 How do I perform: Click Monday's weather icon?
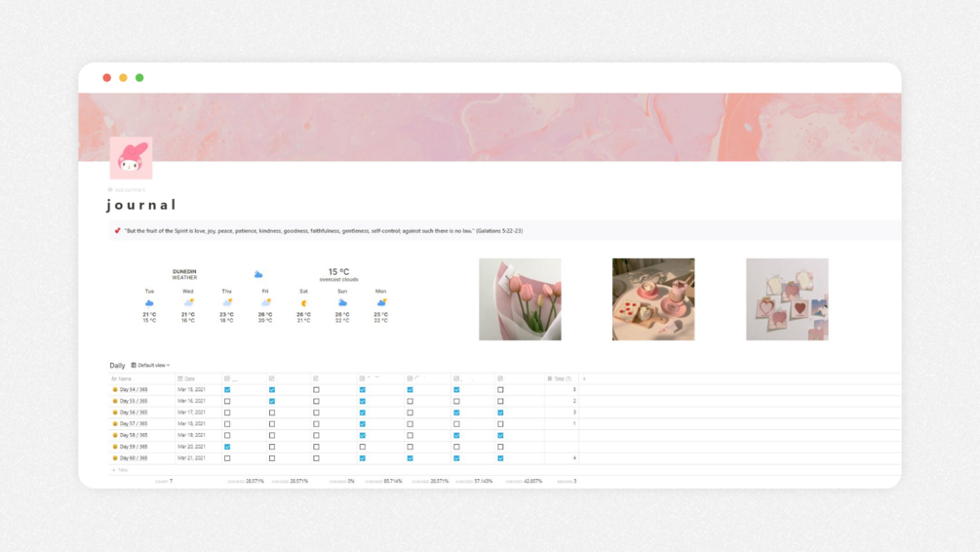[381, 302]
